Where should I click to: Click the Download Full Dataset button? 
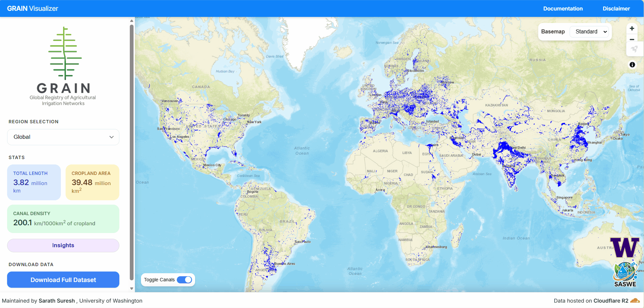point(63,280)
